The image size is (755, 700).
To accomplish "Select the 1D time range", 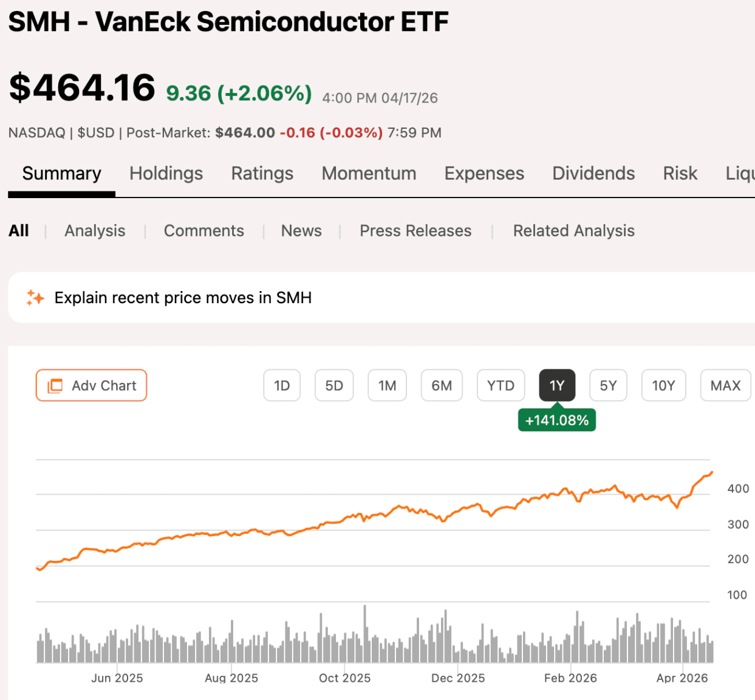I will tap(282, 386).
